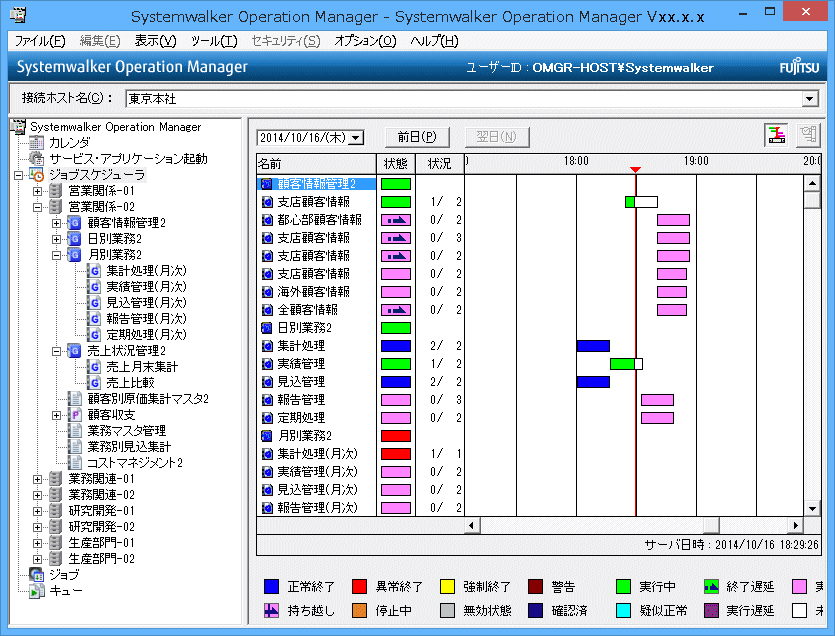Click the ジョブ icon in tree
This screenshot has height=636, width=835.
[x=37, y=575]
